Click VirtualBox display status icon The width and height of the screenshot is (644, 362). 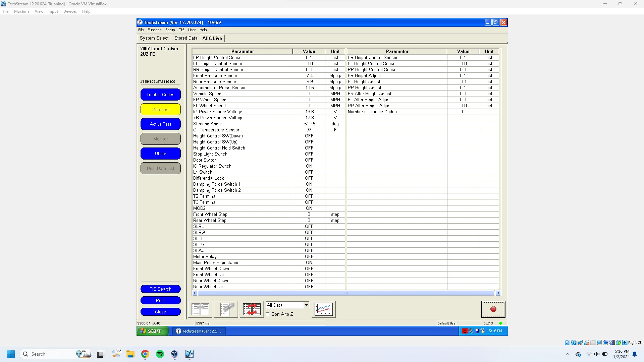coord(599,343)
